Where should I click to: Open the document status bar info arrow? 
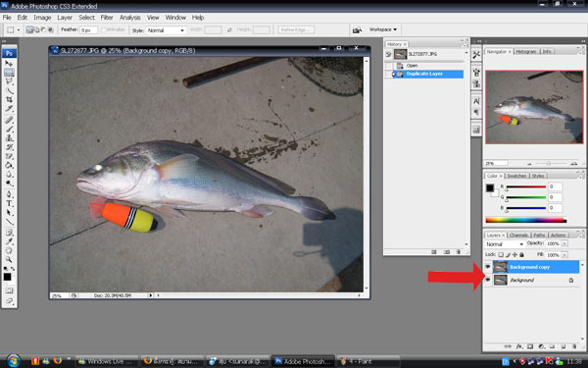pos(151,295)
